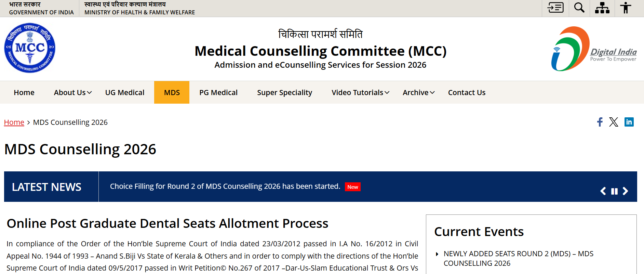
Task: Open the PG Medical menu item
Action: coord(218,92)
